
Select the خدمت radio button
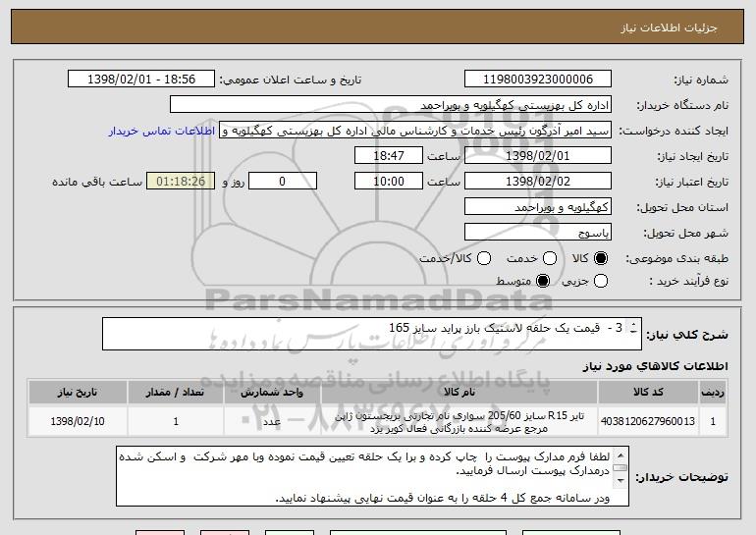click(x=550, y=258)
